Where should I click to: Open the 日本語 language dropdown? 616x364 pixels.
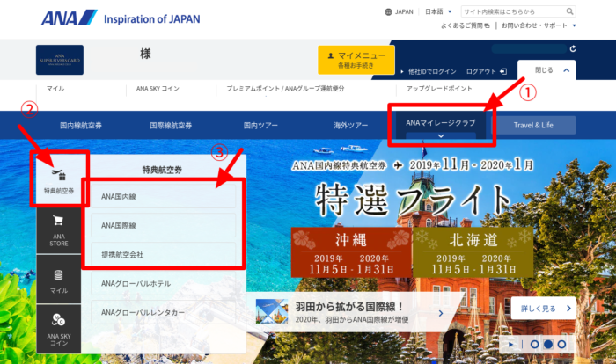coord(438,11)
